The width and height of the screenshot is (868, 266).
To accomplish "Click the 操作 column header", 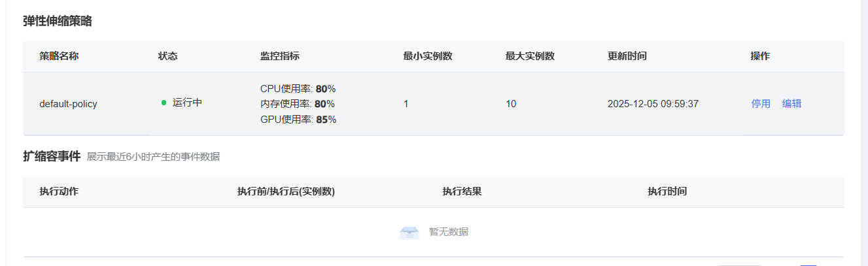I will tap(760, 56).
